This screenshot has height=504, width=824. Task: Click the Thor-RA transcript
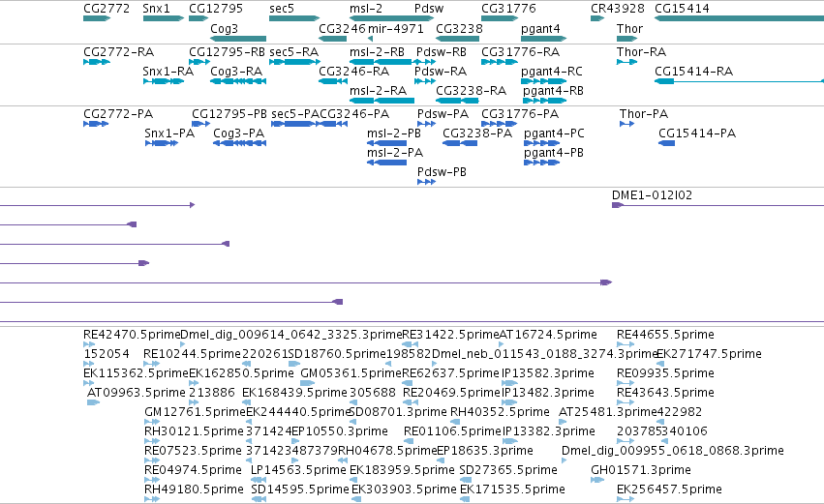tap(626, 62)
